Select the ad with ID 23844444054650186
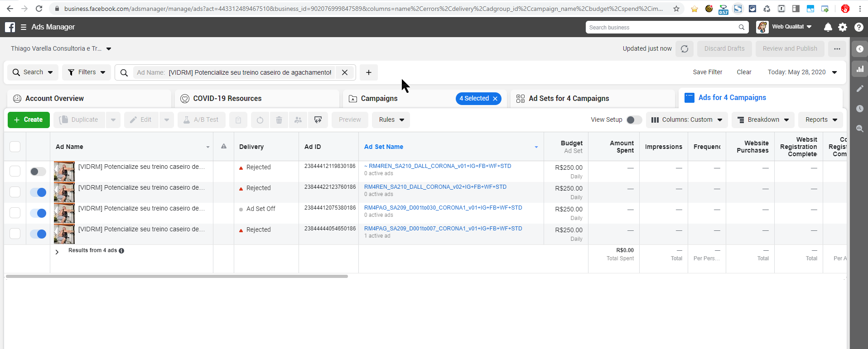Image resolution: width=868 pixels, height=349 pixels. pyautogui.click(x=15, y=234)
